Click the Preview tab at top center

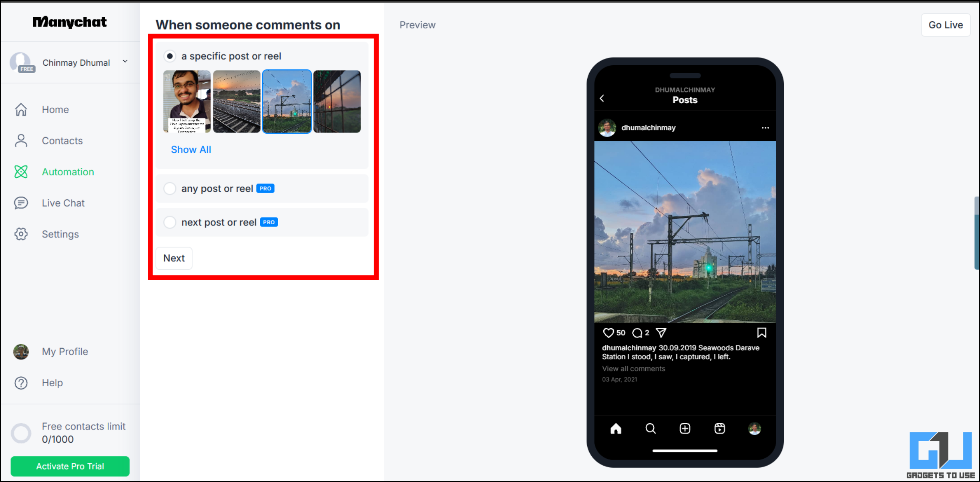[x=418, y=25]
